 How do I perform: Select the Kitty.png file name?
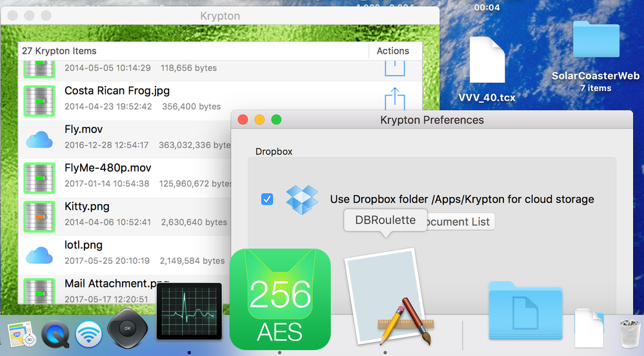point(86,206)
